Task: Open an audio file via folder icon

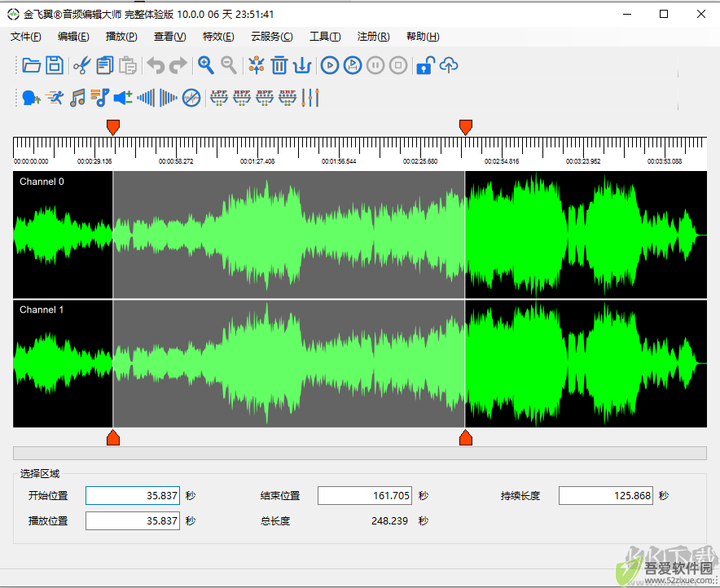Action: point(31,66)
